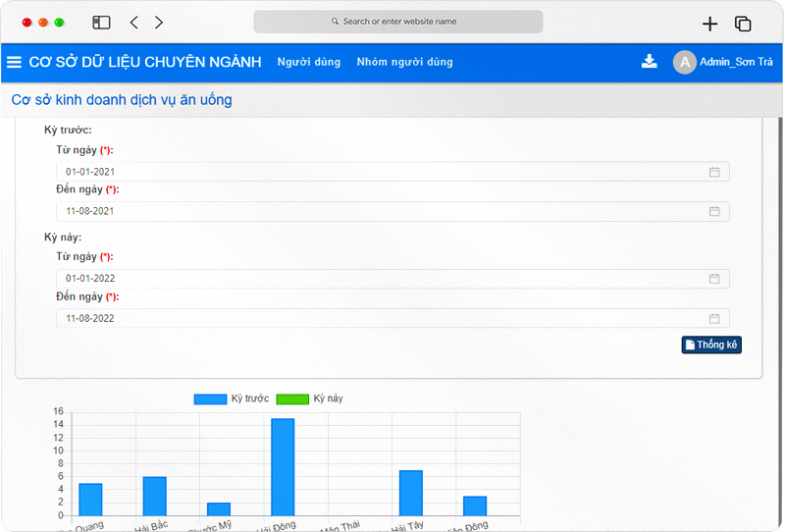Click the Kỳ này legend label
This screenshot has height=532, width=785.
tap(328, 399)
